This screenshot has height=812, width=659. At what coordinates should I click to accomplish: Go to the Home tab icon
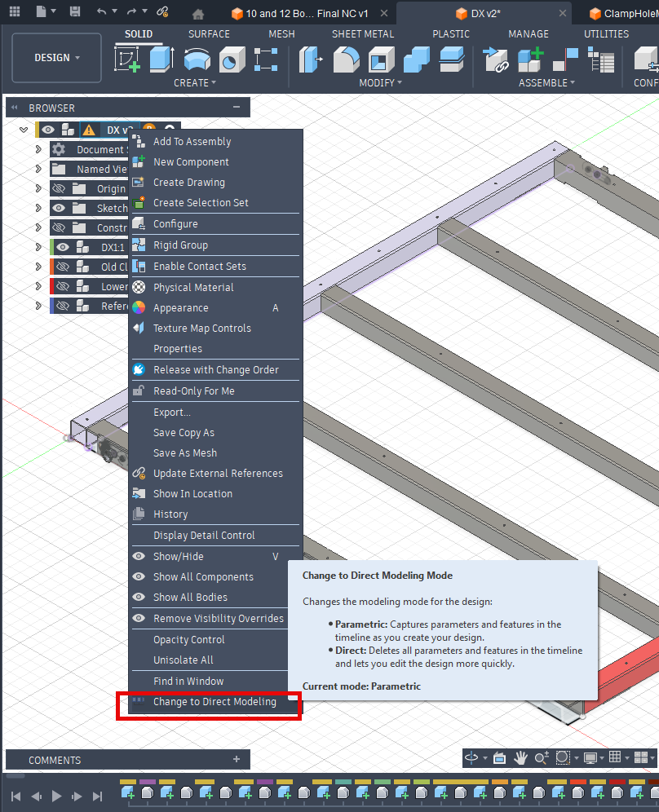pyautogui.click(x=198, y=14)
